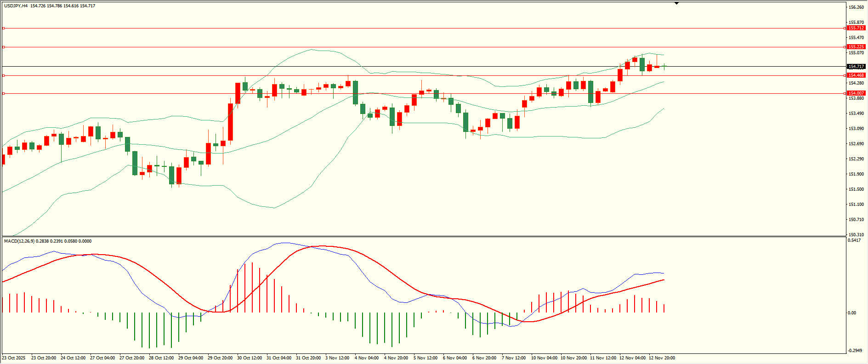The image size is (868, 364).
Task: Click the 7 Nov 12:00 time label
Action: pos(514,358)
